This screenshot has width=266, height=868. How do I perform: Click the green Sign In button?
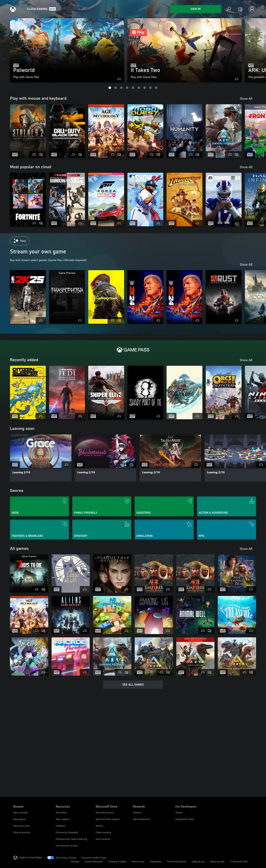(195, 9)
